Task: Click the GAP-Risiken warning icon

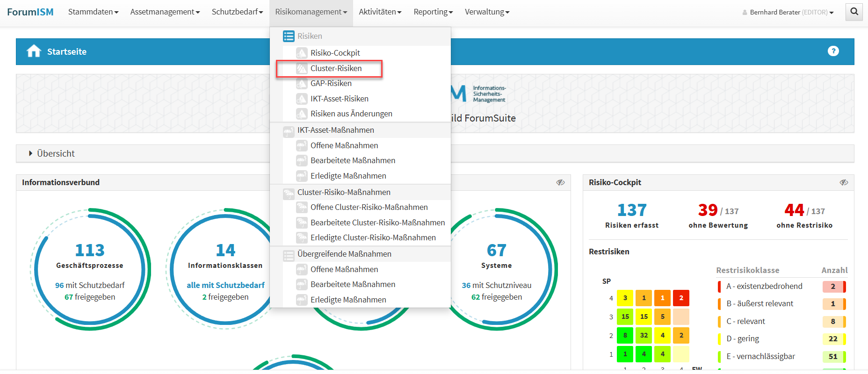Action: [x=302, y=84]
